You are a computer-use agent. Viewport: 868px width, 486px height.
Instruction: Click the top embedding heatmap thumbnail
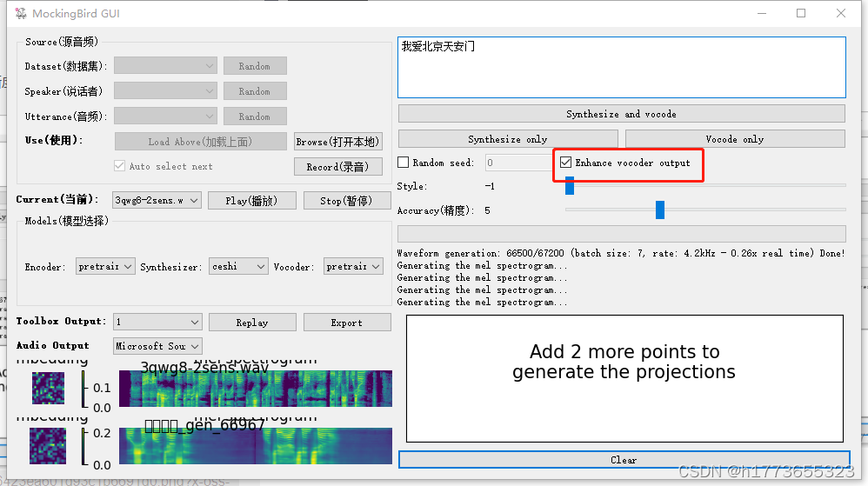pos(48,388)
